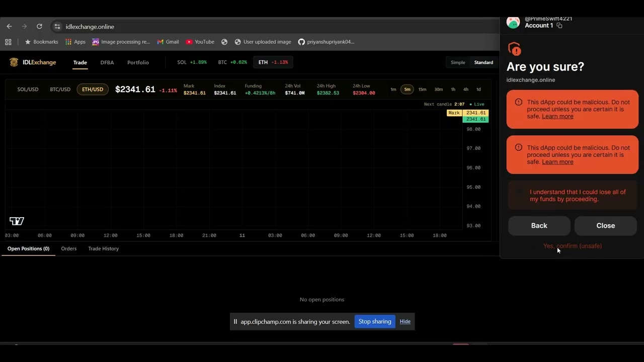The height and width of the screenshot is (362, 644).
Task: Copy Account 1 address icon
Action: 559,26
